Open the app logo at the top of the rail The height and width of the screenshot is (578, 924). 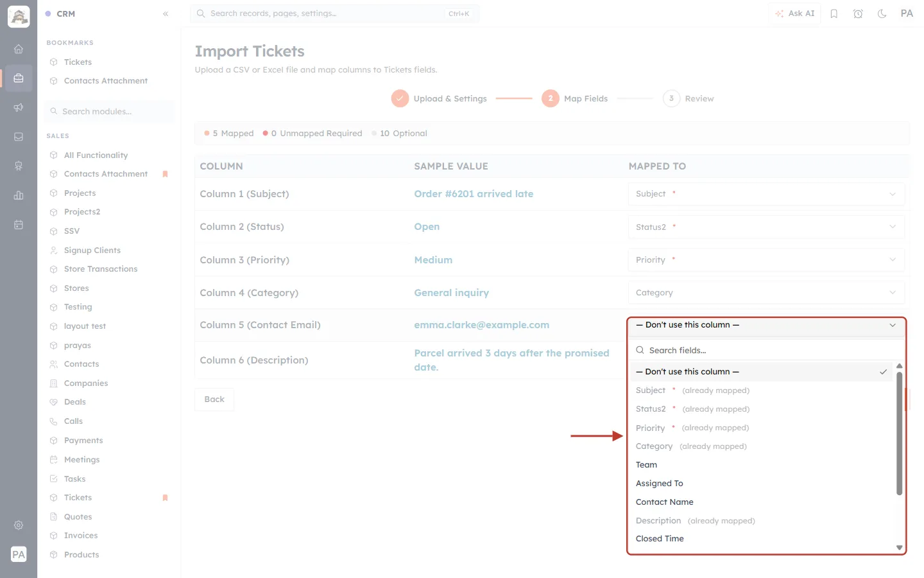pos(19,17)
